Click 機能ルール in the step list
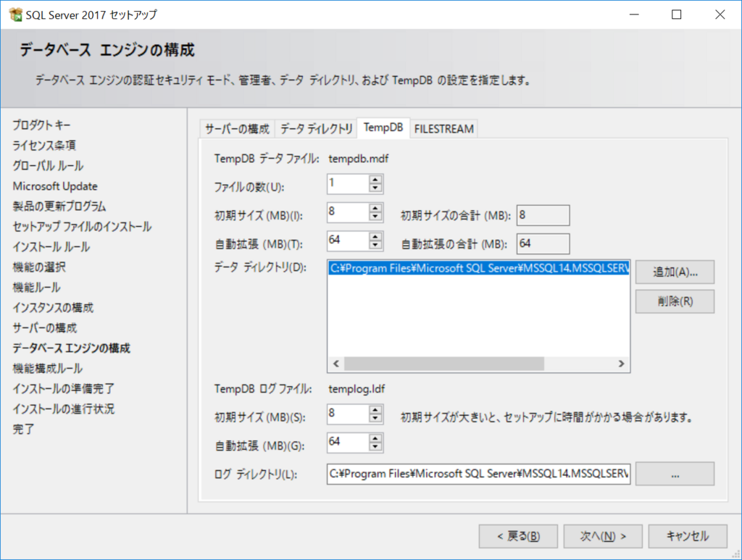Screen dimensions: 742x560 point(36,288)
